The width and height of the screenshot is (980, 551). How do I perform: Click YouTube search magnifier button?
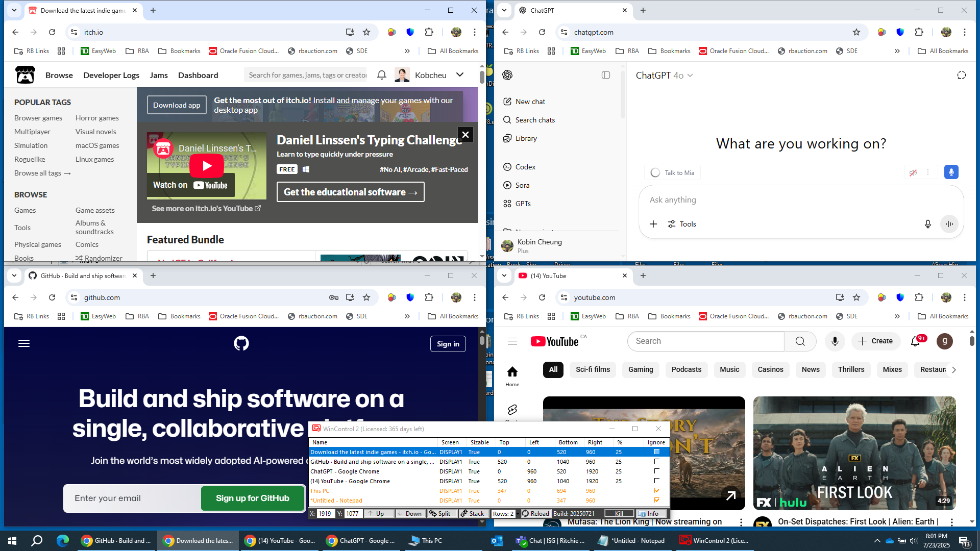[800, 341]
